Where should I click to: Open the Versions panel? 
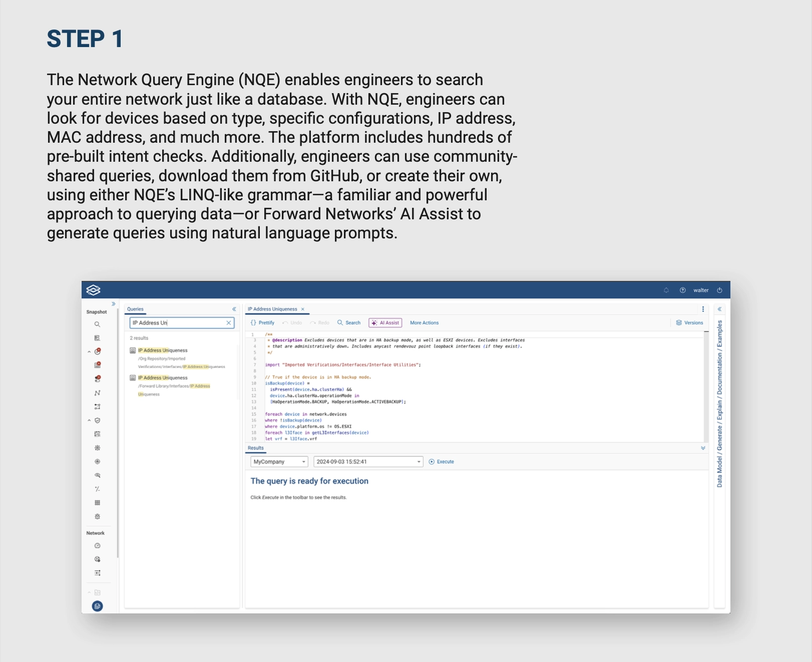point(690,322)
